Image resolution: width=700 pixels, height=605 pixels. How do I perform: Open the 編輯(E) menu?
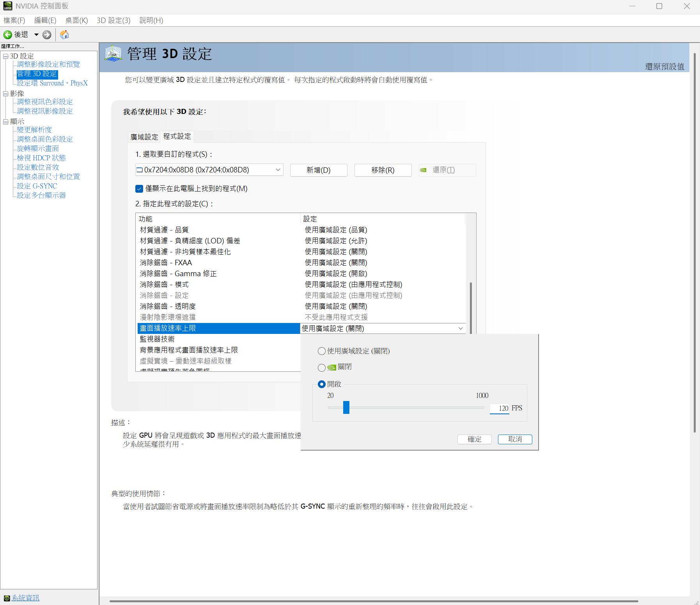(x=45, y=20)
